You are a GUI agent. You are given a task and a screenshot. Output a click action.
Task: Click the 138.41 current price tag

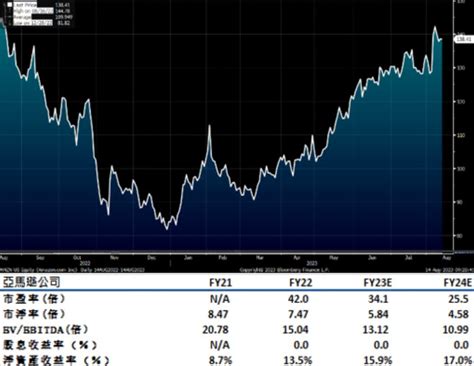[464, 39]
